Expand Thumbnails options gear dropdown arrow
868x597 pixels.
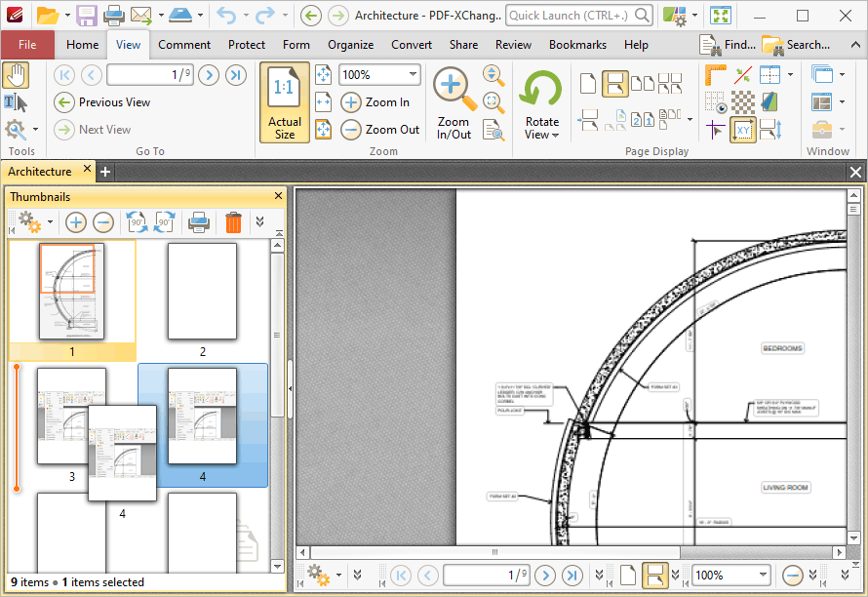tap(50, 222)
